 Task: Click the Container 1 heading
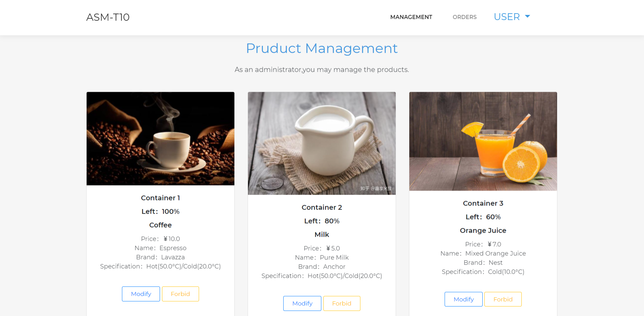click(x=160, y=198)
